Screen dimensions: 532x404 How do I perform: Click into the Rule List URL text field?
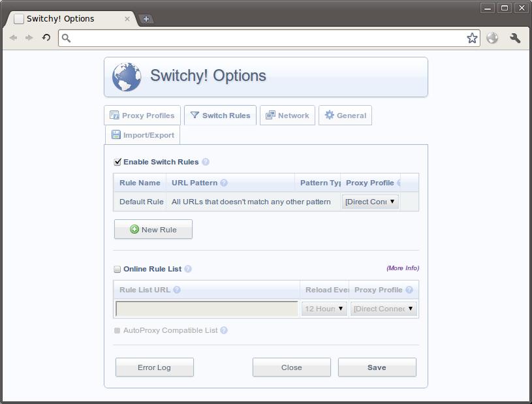click(x=207, y=309)
